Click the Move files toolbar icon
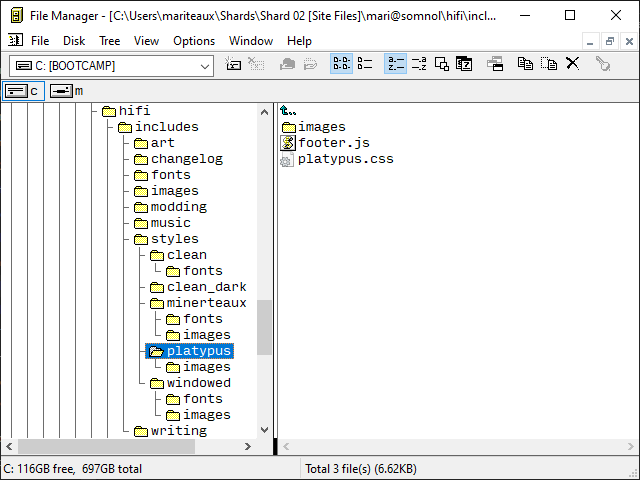Screen dimensions: 640x480 [x=549, y=64]
